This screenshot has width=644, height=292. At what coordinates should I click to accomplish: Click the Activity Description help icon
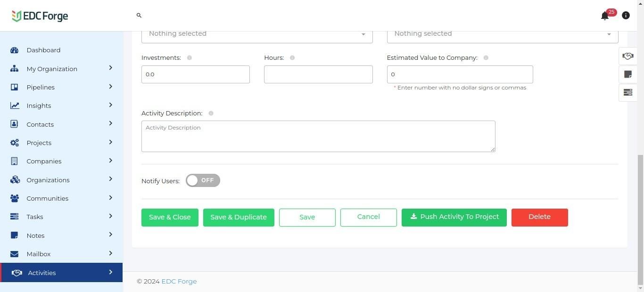[211, 114]
